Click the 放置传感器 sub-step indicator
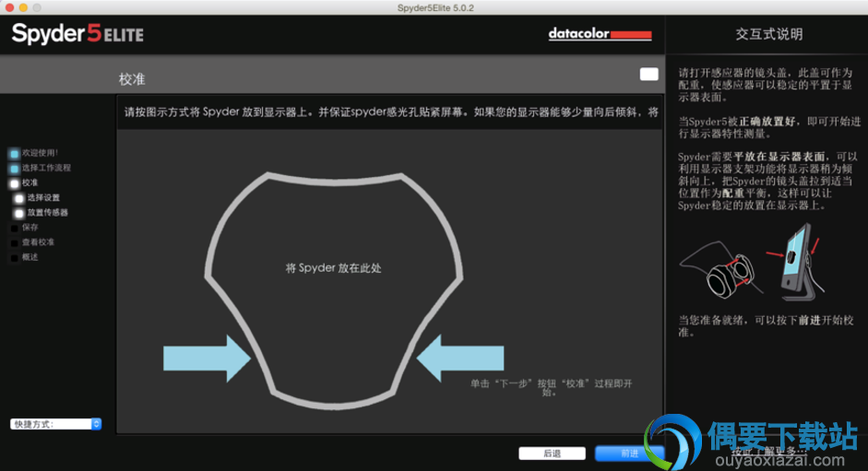Image resolution: width=868 pixels, height=471 pixels. pyautogui.click(x=19, y=213)
